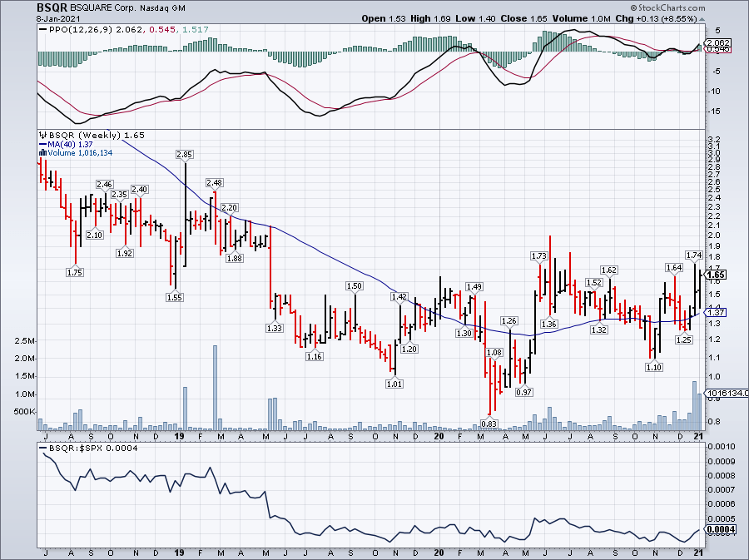749x560 pixels.
Task: Click the 1.26 high price annotation
Action: [509, 321]
